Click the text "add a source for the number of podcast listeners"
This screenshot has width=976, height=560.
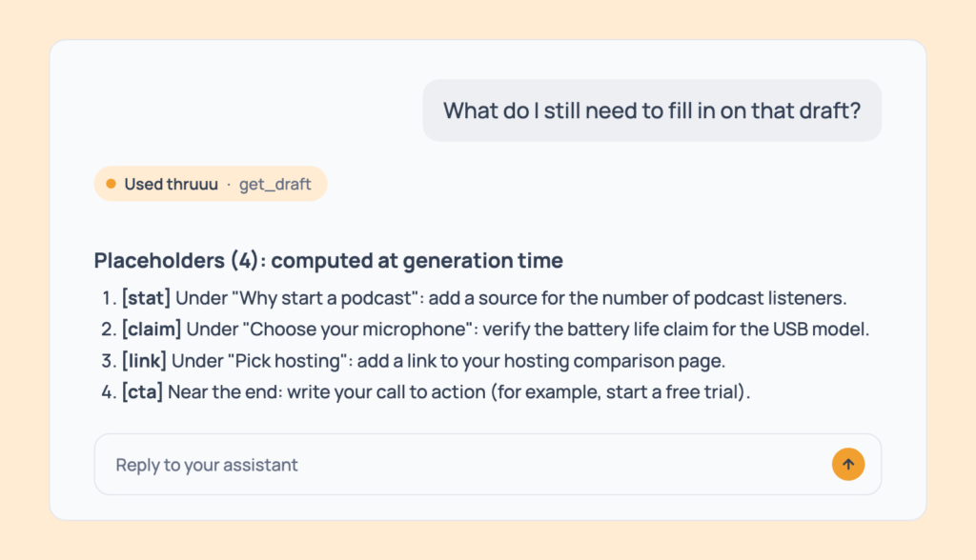[636, 298]
